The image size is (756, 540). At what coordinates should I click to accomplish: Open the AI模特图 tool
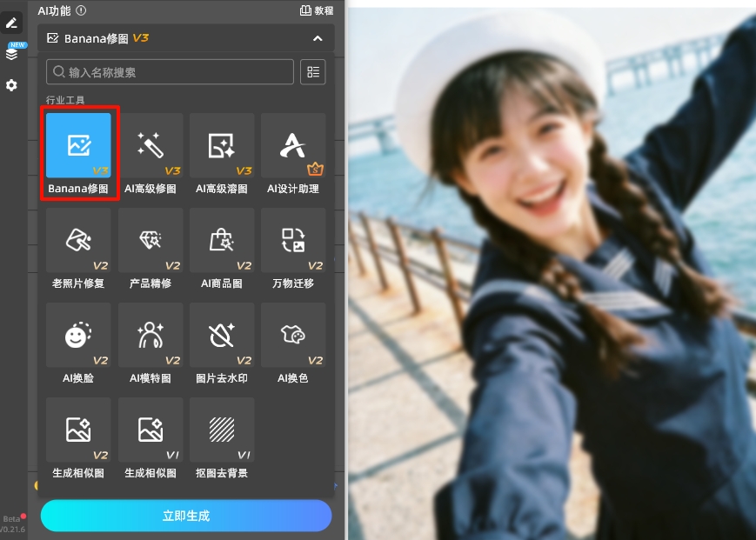point(150,335)
